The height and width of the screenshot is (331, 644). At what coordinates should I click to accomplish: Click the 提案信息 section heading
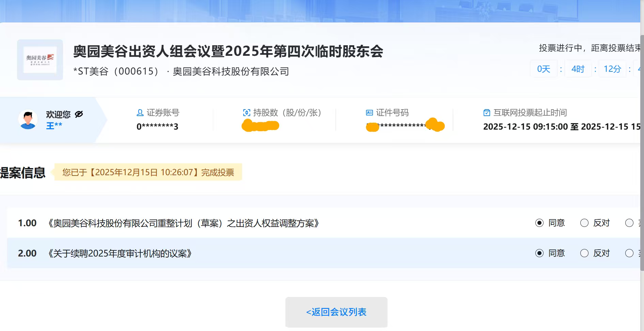[x=22, y=173]
